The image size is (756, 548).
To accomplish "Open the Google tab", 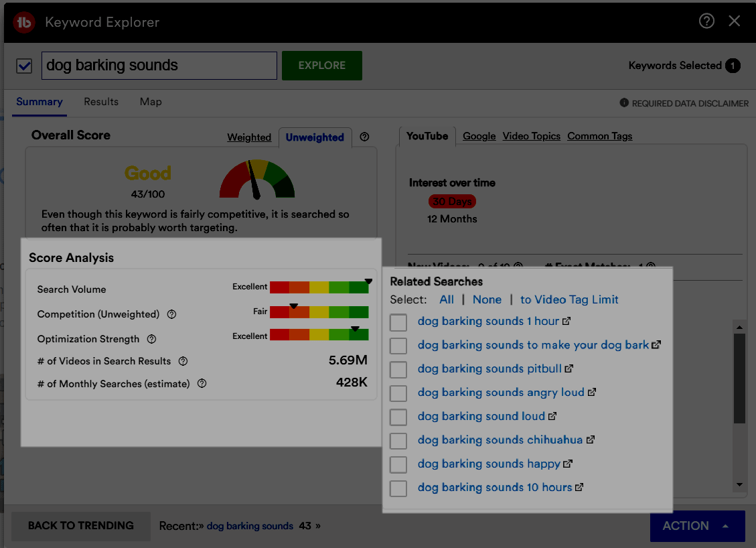I will click(x=479, y=136).
